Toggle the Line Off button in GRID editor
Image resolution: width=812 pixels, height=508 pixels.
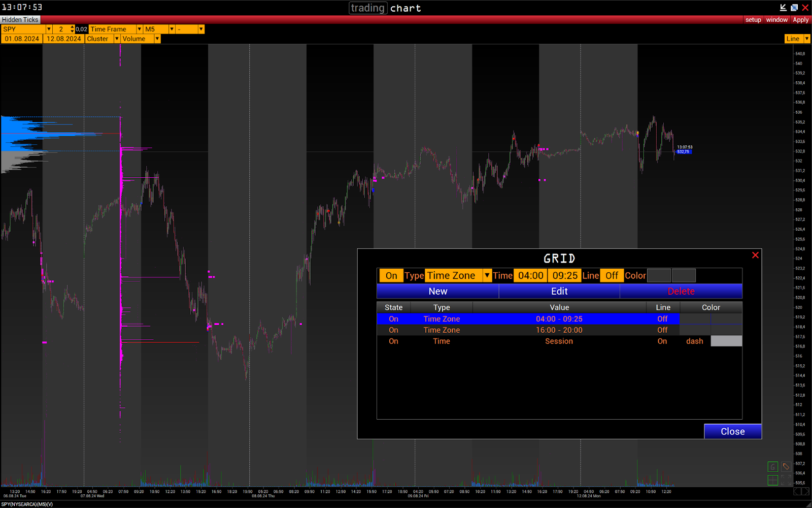click(x=612, y=276)
